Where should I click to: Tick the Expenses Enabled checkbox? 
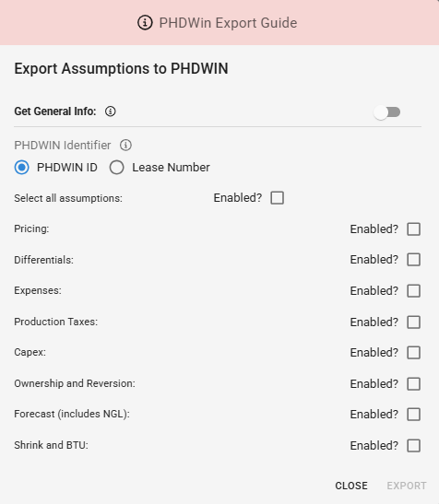413,290
